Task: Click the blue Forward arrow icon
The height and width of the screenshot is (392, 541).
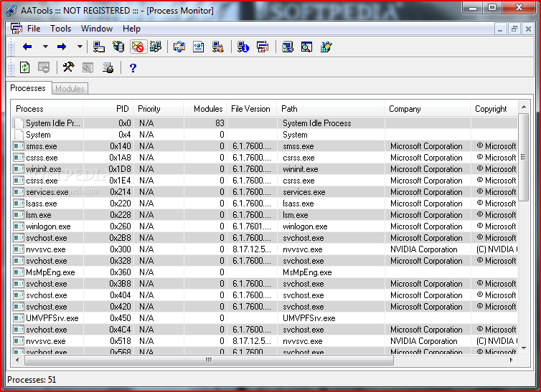Action: pos(62,47)
